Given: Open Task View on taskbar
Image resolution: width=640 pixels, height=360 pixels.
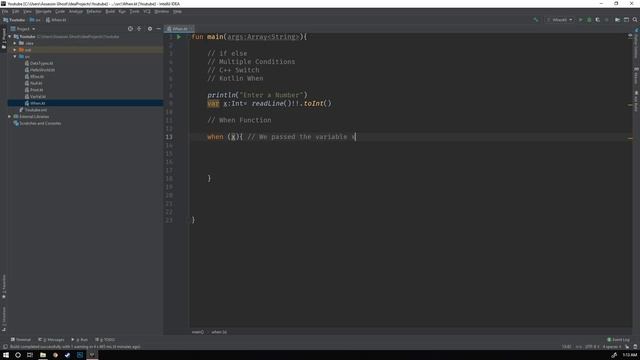Looking at the screenshot, I should point(30,355).
